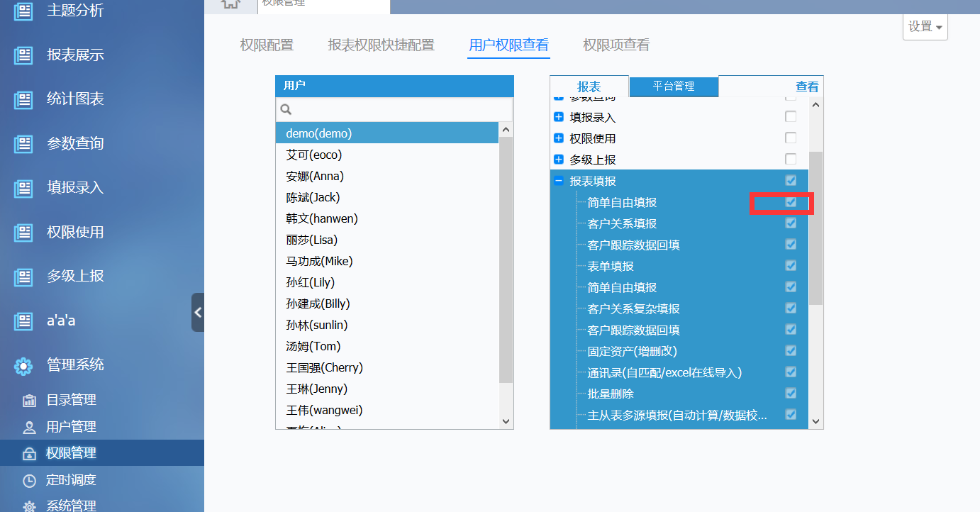Expand the 多级上报 tree node
This screenshot has height=512, width=980.
pos(559,160)
